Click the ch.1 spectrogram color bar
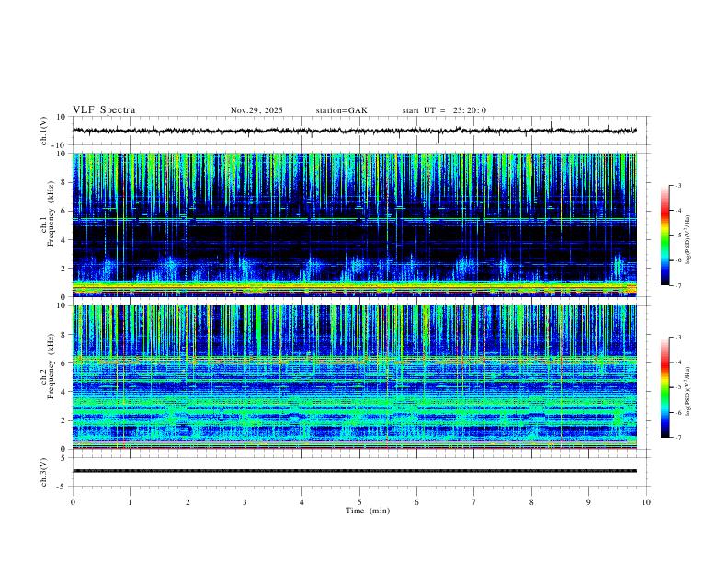Viewport: 728px width, 563px height. 665,236
